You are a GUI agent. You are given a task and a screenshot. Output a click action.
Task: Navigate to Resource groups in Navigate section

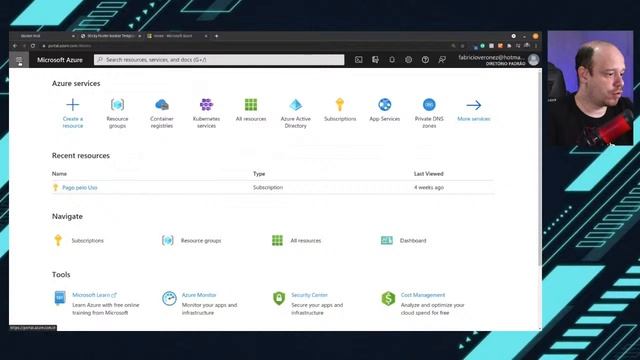click(x=201, y=241)
